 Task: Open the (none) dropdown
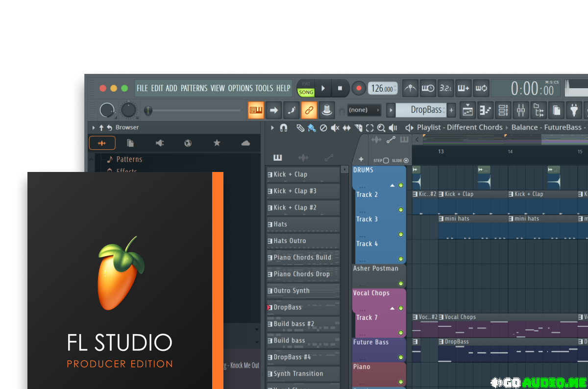pos(364,110)
